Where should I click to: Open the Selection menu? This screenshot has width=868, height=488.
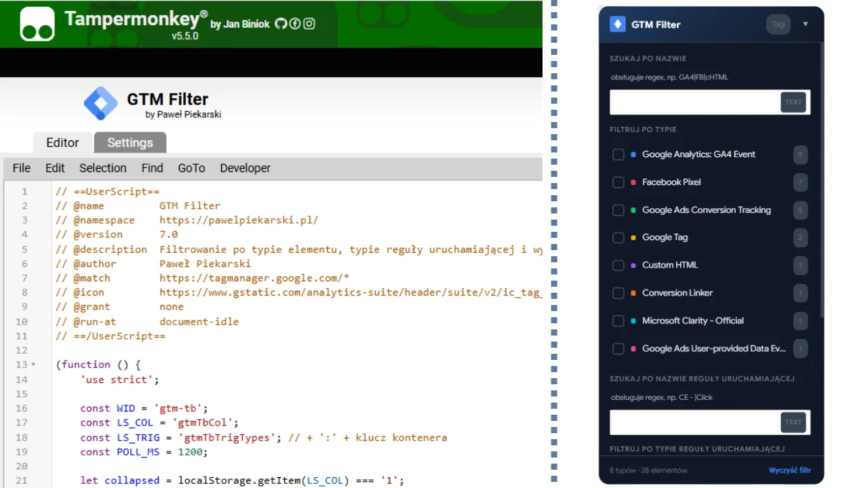(x=102, y=168)
